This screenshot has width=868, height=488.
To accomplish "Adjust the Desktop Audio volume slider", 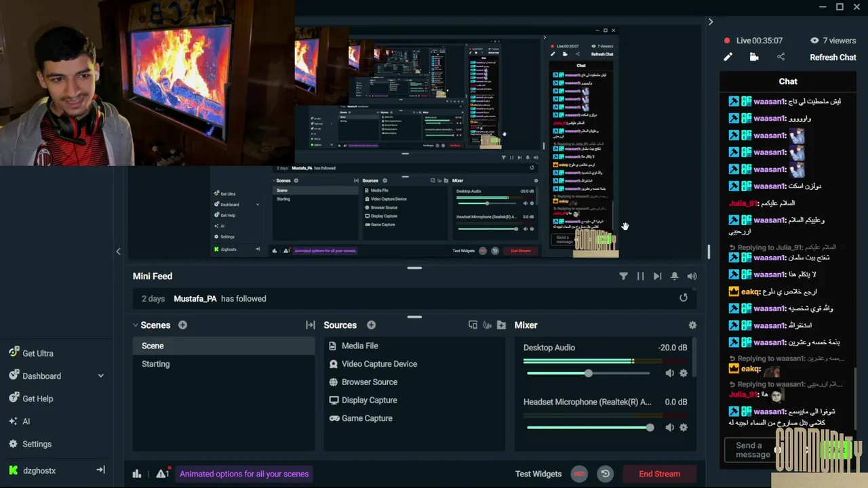I will (588, 373).
